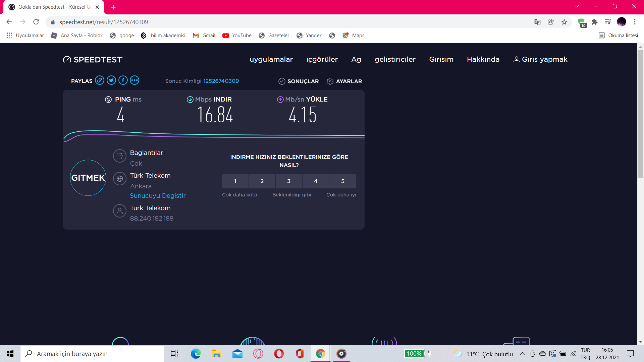Open the içgörüler menu item
This screenshot has height=362, width=644.
[x=322, y=59]
